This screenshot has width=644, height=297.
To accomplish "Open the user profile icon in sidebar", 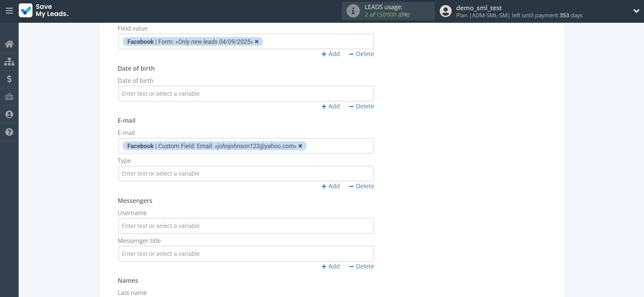I will [9, 115].
